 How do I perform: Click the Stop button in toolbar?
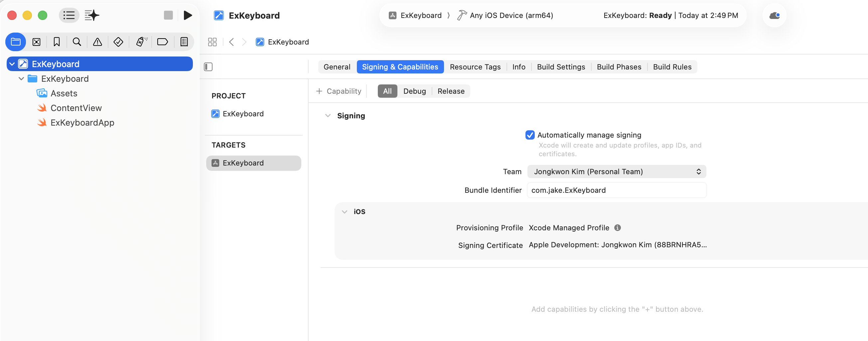coord(168,15)
